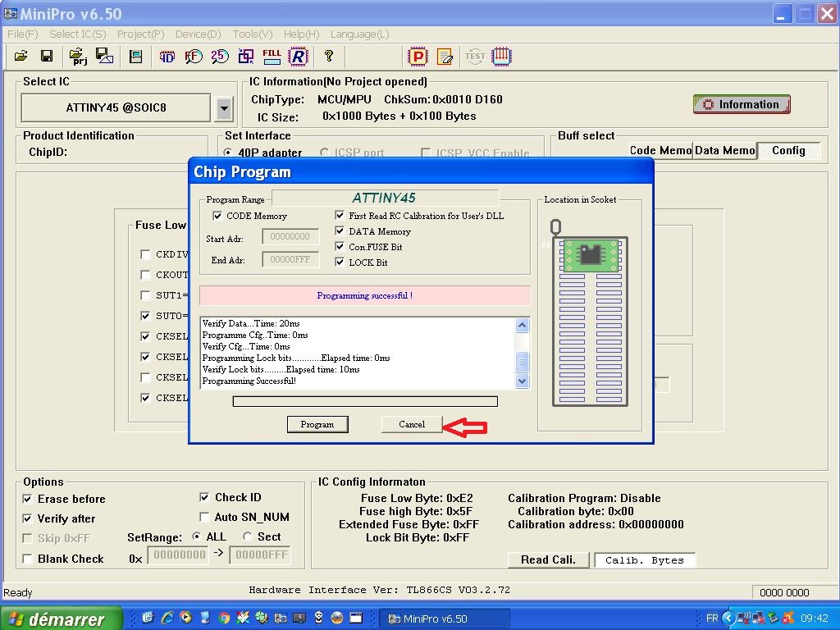Open the Select IC dropdown arrow

[224, 108]
